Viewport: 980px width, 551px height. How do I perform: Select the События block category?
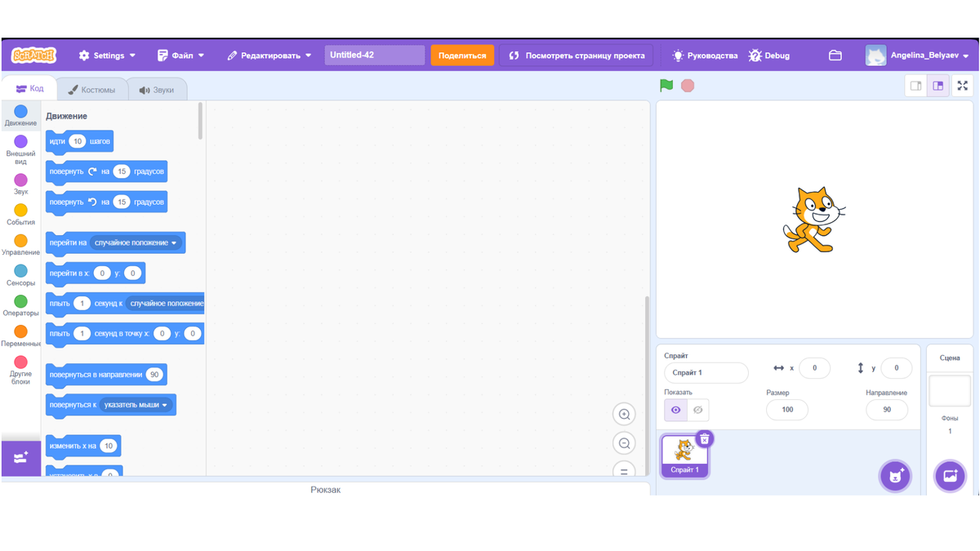click(x=20, y=214)
